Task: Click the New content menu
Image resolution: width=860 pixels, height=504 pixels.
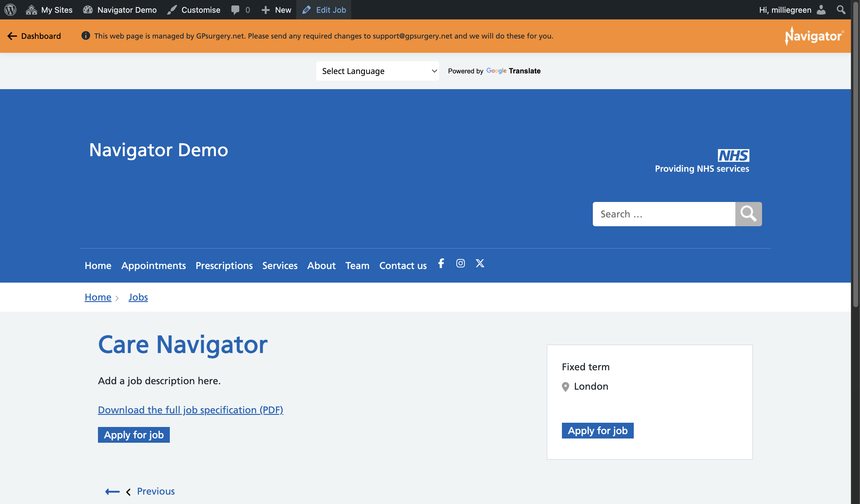Action: click(277, 10)
